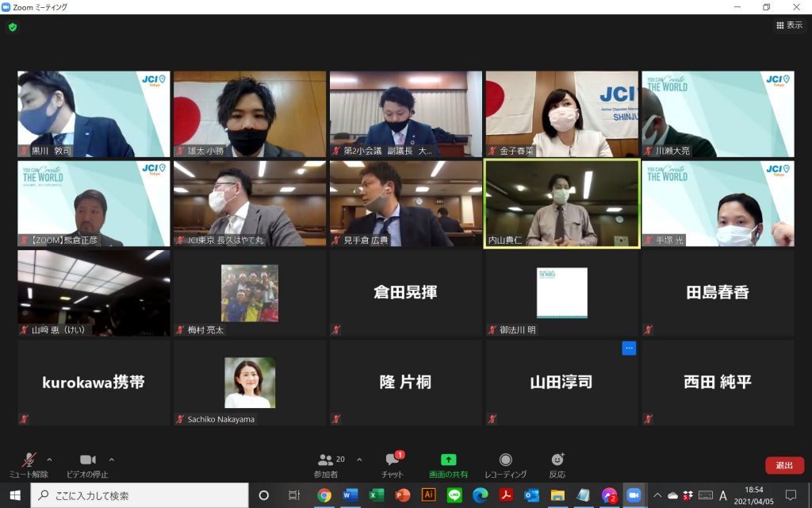Expand the video settings arrow
812x508 pixels.
click(111, 460)
